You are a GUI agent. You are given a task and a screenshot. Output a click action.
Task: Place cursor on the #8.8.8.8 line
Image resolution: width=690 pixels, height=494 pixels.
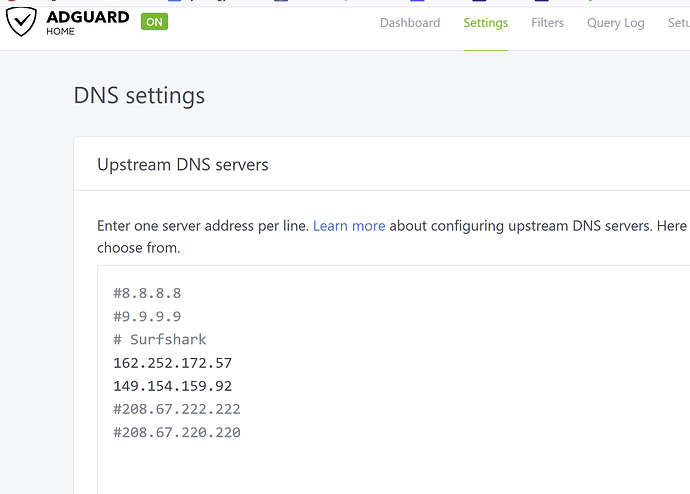(x=147, y=293)
